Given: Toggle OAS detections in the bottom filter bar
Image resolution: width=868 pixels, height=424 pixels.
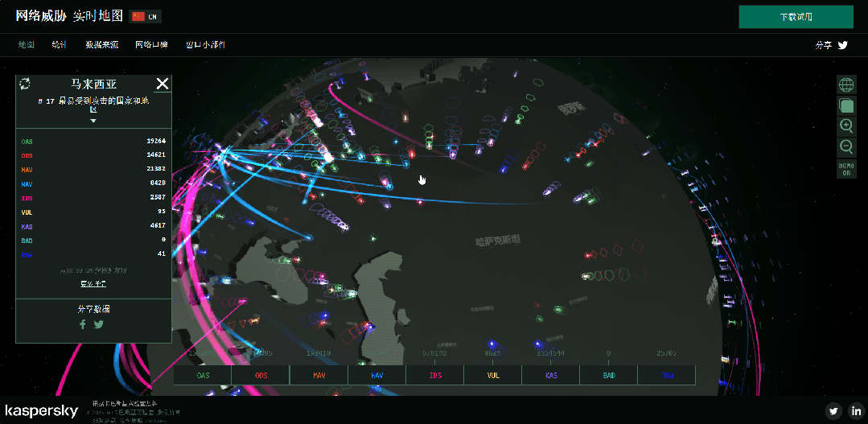Looking at the screenshot, I should 203,375.
